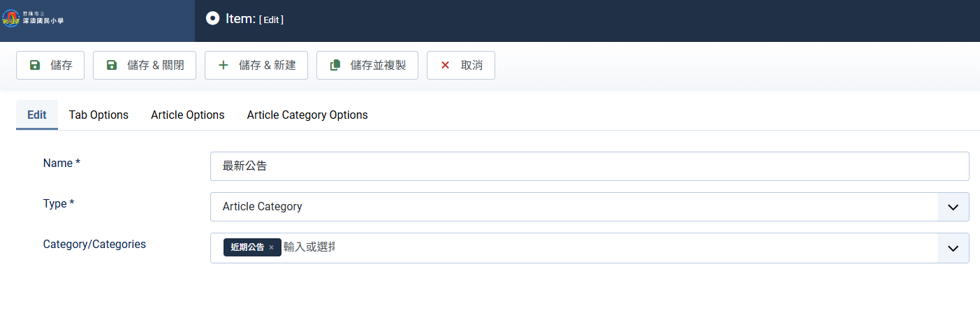Click the floppy disk icon on 儲存
The height and width of the screenshot is (327, 980).
pos(35,65)
